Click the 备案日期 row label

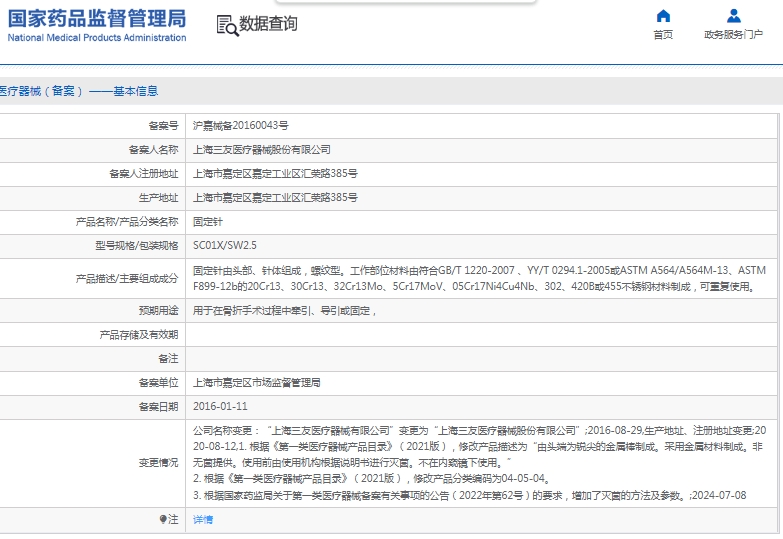tap(158, 407)
